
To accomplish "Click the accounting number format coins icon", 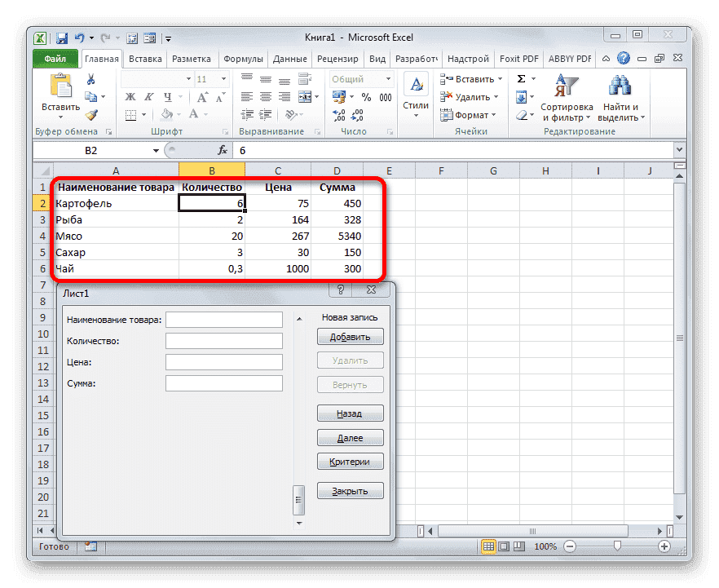I will [340, 96].
